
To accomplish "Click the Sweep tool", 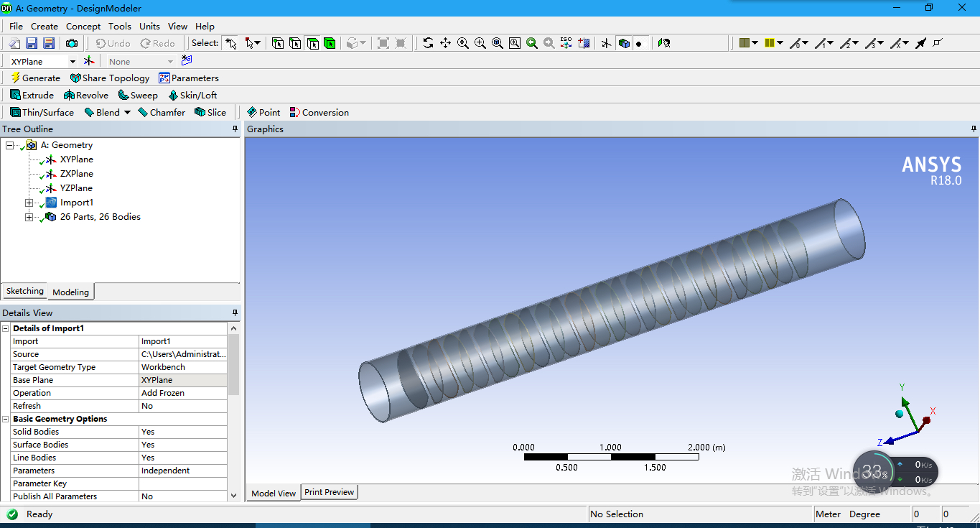I will (137, 95).
